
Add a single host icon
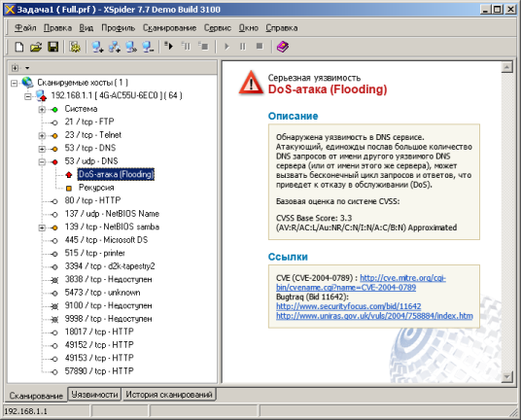[x=97, y=47]
